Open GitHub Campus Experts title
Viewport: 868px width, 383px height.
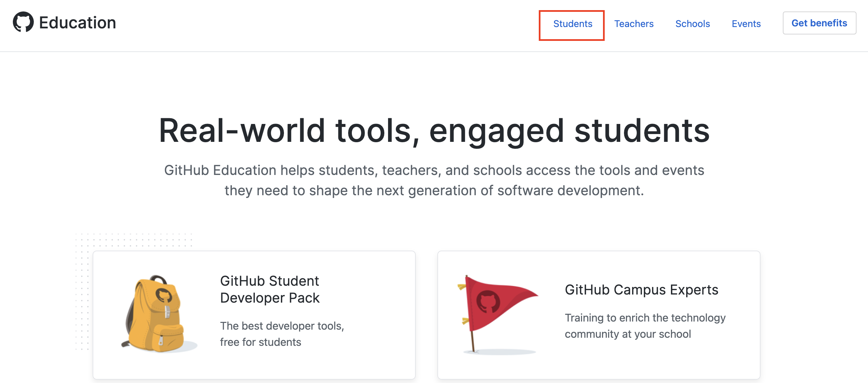tap(641, 290)
